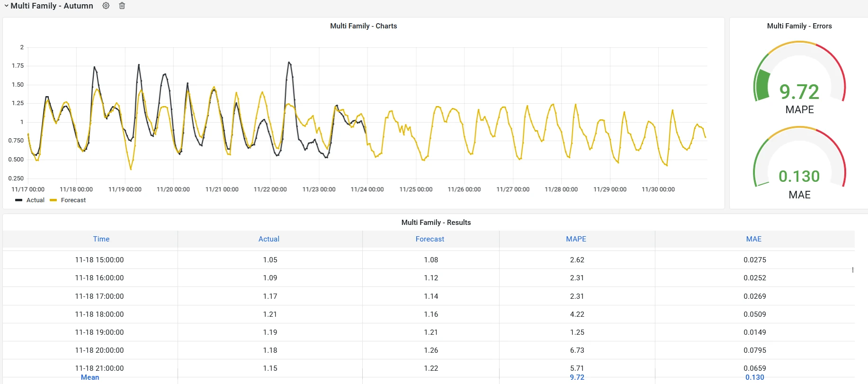Click Forecast value 1.08 in the table
This screenshot has height=384, width=868.
click(x=431, y=260)
